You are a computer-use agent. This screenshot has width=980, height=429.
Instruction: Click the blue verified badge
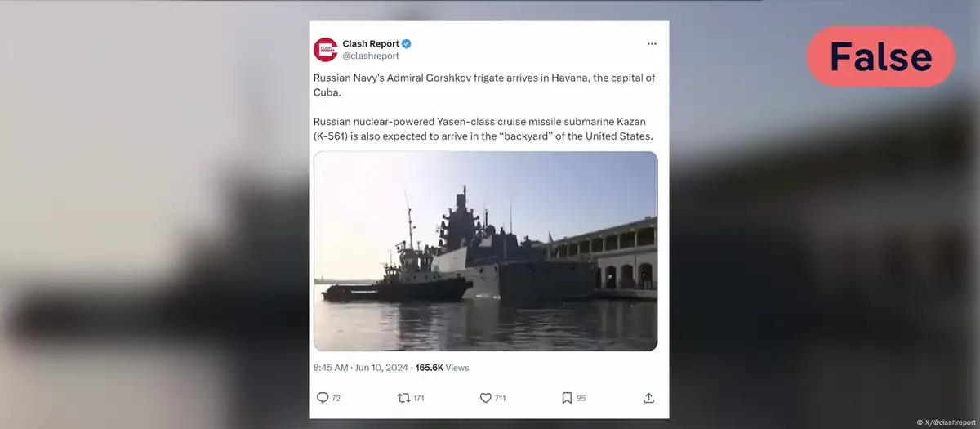(x=406, y=43)
